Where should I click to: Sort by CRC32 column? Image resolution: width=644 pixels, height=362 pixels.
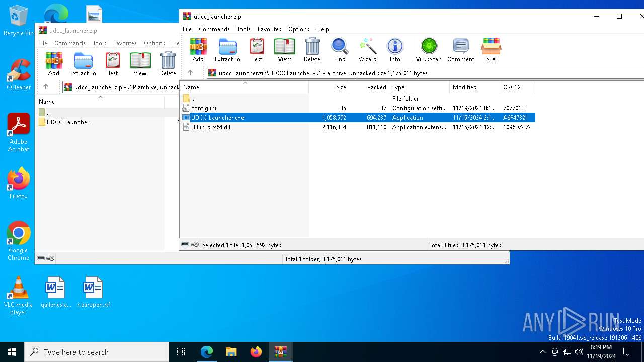[518, 87]
